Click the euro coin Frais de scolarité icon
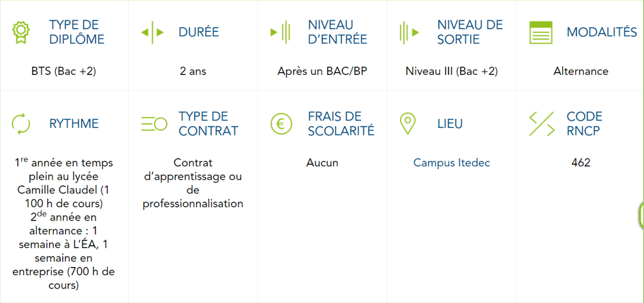Image resolution: width=644 pixels, height=303 pixels. pos(281,123)
